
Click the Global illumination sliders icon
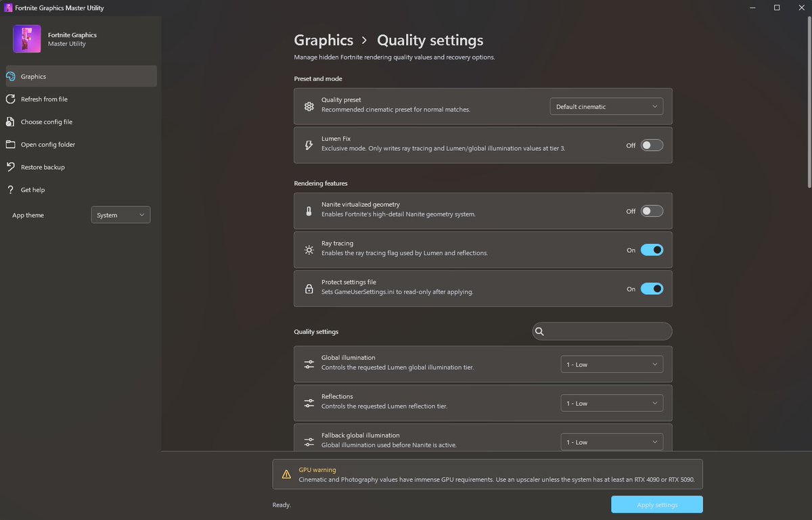(309, 364)
